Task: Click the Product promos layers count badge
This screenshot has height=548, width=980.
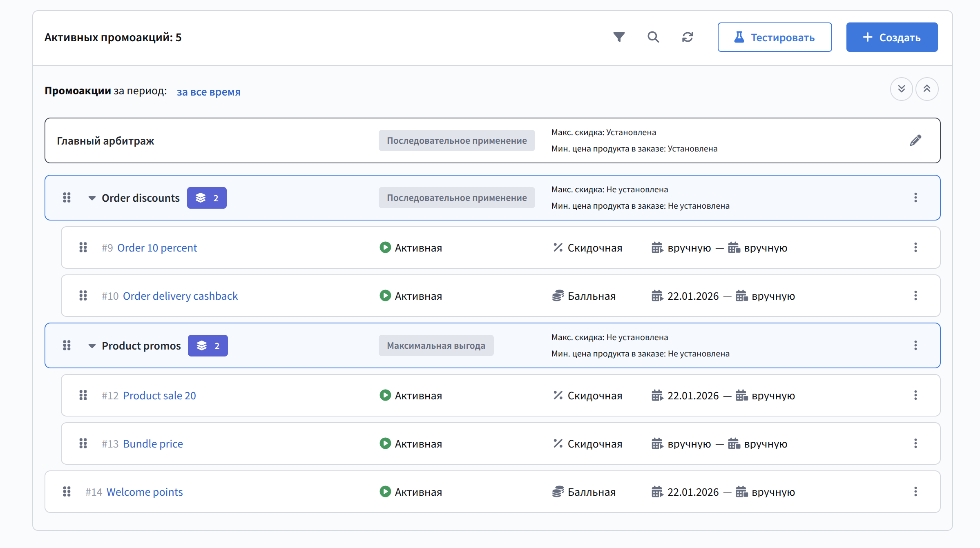Action: [x=208, y=346]
